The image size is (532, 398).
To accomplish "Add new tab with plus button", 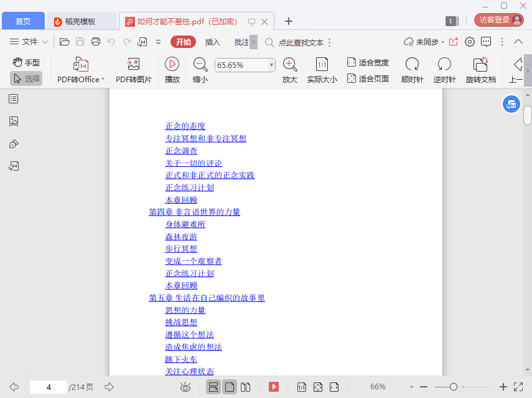I will pyautogui.click(x=288, y=21).
